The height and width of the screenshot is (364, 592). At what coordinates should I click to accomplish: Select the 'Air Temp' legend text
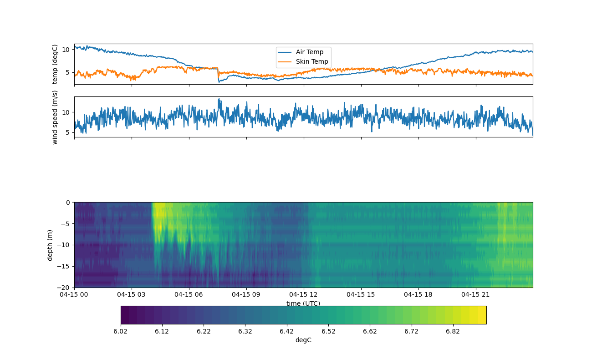[310, 52]
